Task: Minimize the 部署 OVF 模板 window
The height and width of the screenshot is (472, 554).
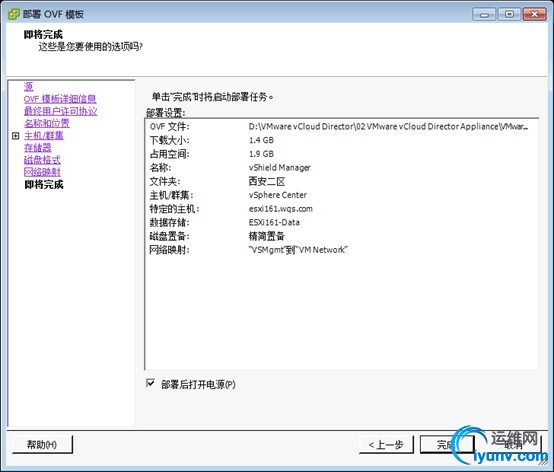Action: click(x=484, y=14)
